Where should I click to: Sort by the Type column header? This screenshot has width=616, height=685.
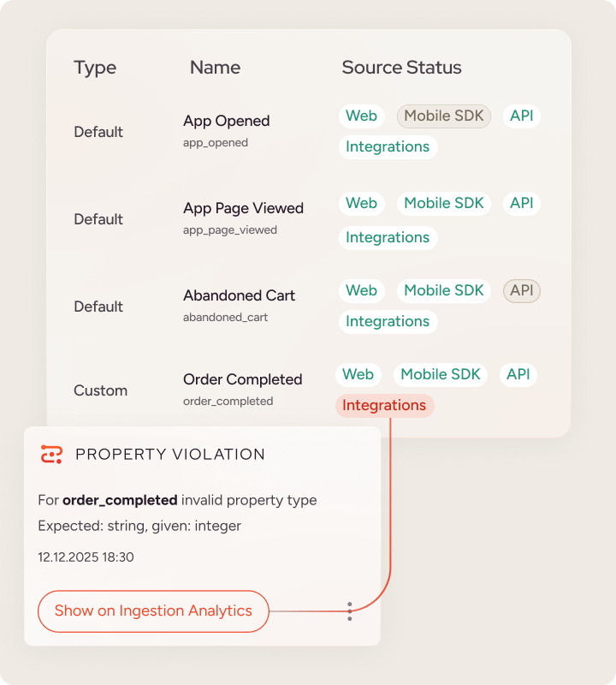click(95, 68)
